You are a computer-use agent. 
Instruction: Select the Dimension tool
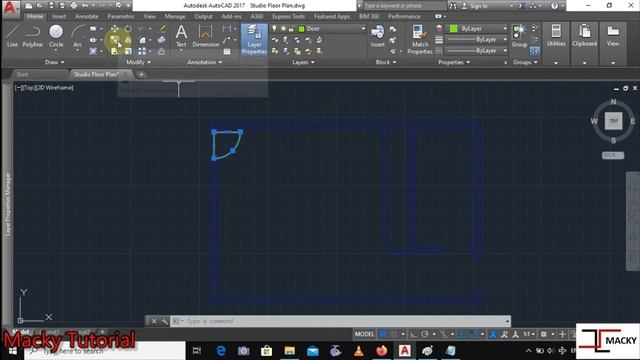pos(206,36)
